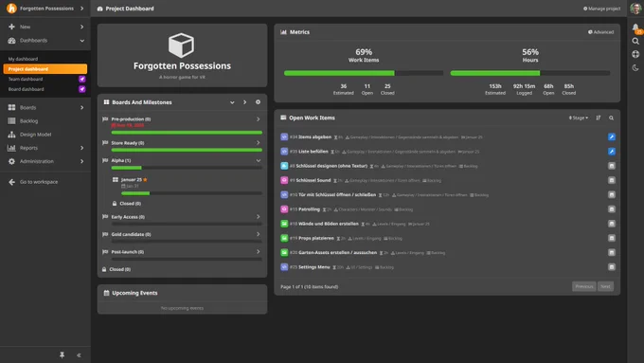This screenshot has height=363, width=644.
Task: Click the pin sidebar icon
Action: click(x=62, y=354)
